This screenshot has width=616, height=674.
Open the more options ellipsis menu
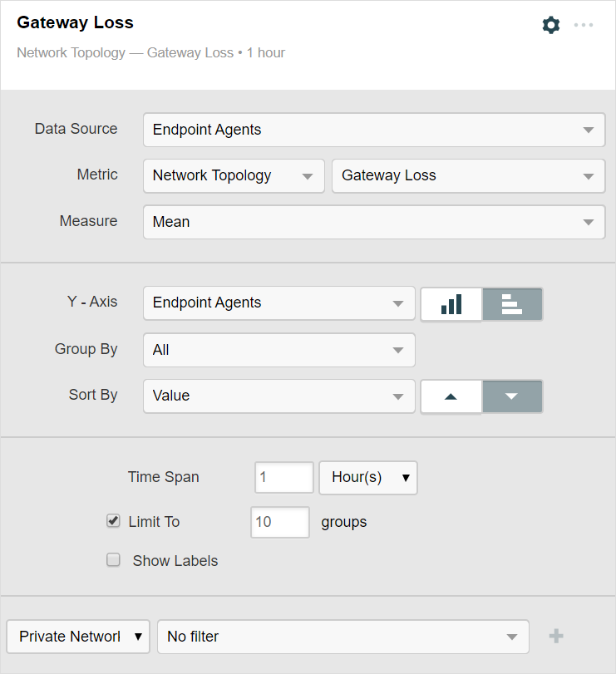point(584,25)
